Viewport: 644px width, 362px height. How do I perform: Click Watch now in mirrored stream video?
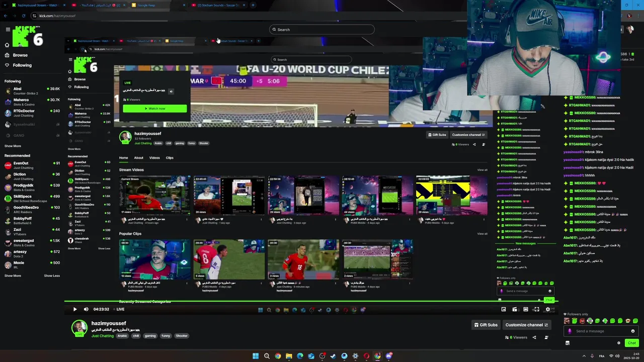(x=155, y=109)
